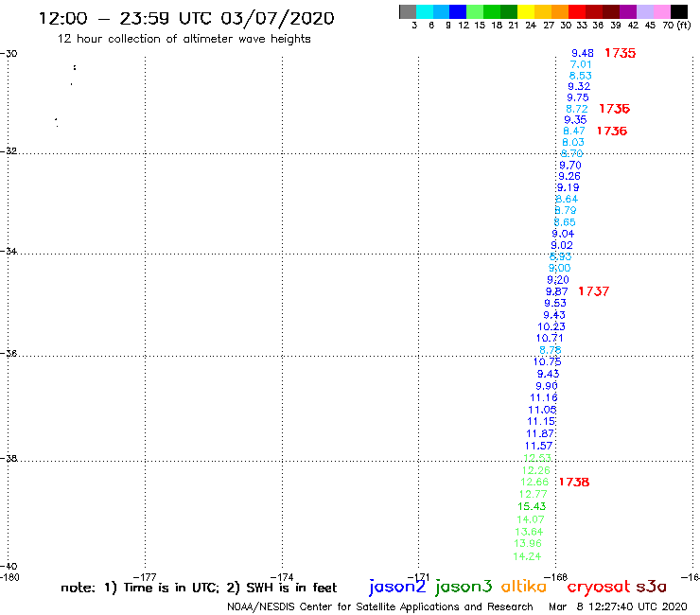Screen dimensions: 700x615
Task: Click the 'cryosat' satellite label
Action: pyautogui.click(x=599, y=588)
